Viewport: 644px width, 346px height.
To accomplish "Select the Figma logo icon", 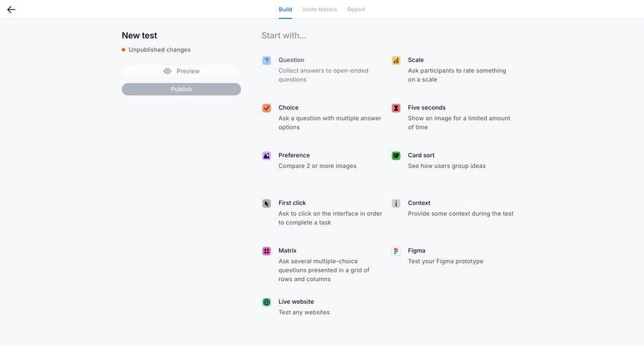I will pos(396,252).
